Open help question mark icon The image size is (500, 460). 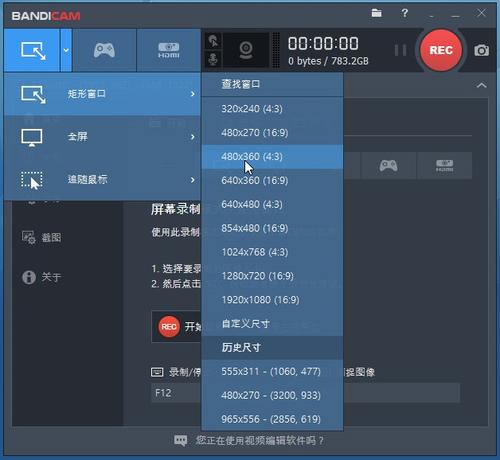point(404,13)
